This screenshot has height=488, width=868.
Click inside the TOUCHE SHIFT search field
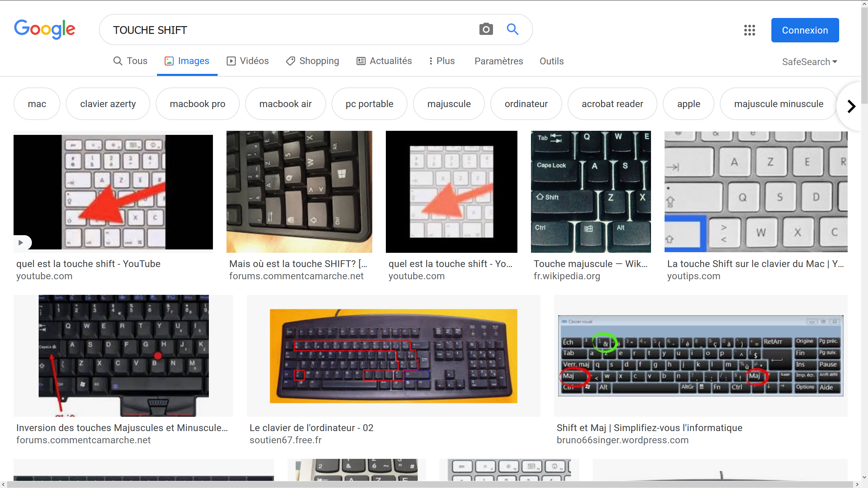pos(292,30)
